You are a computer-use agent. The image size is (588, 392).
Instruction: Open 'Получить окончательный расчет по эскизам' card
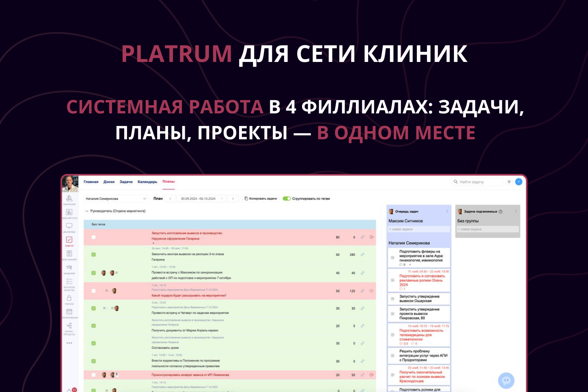click(419, 374)
